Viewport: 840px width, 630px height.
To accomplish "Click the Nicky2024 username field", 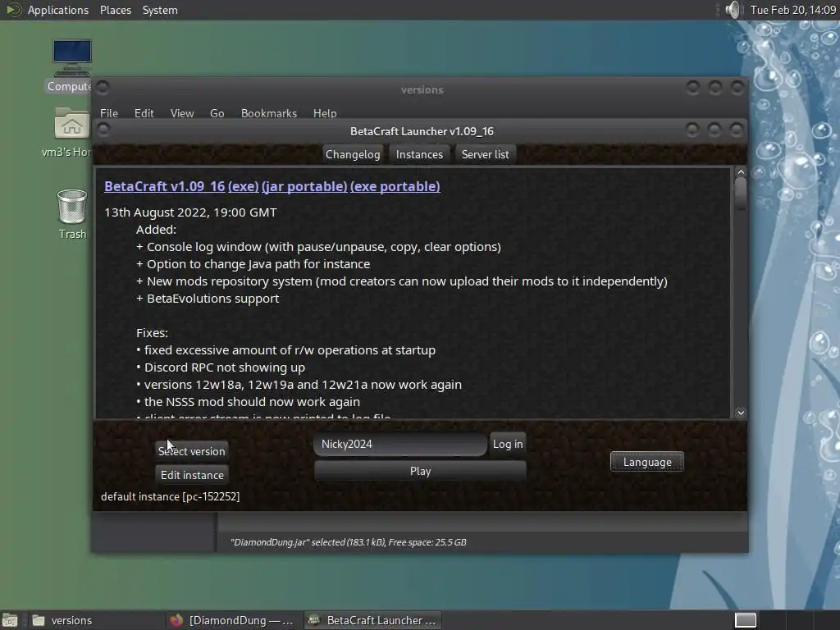I will (x=400, y=444).
